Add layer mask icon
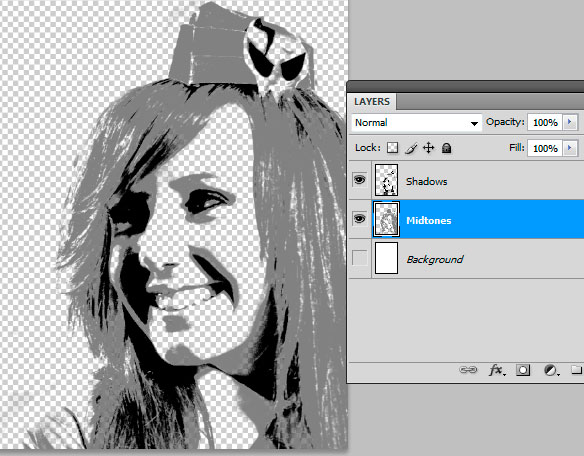584x456 pixels. (x=523, y=370)
